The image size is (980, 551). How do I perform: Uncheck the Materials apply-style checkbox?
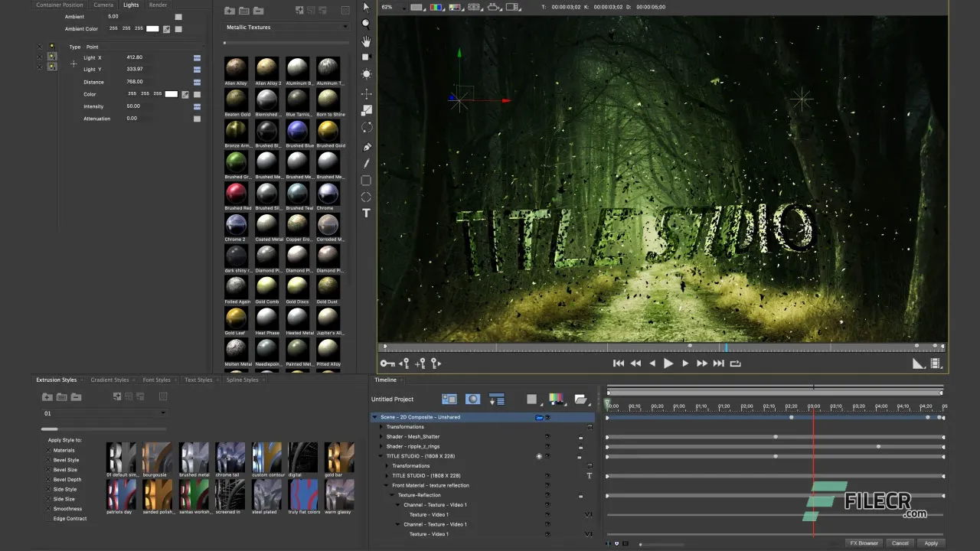point(50,451)
